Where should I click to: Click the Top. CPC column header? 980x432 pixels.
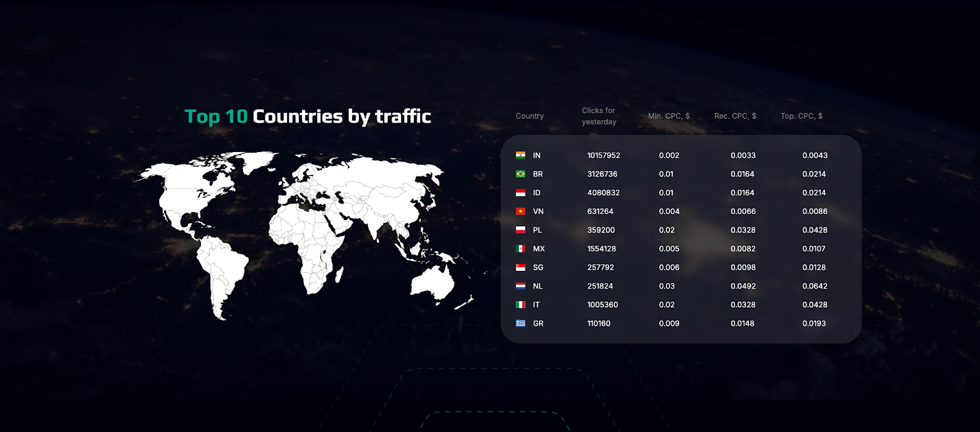point(801,116)
